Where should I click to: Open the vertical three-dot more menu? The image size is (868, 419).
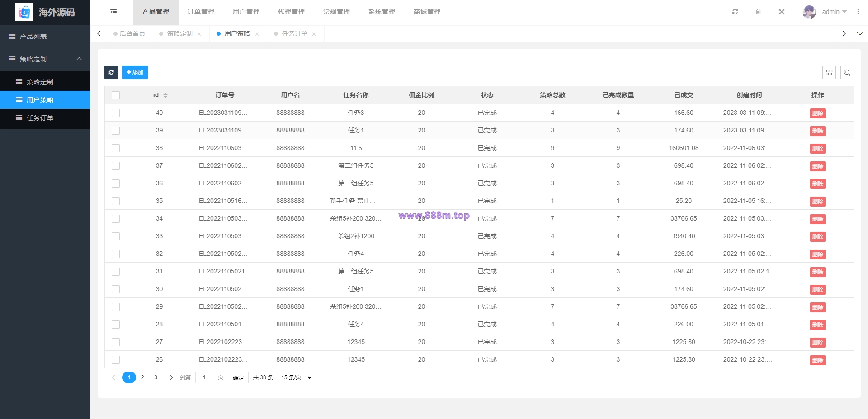(x=858, y=12)
